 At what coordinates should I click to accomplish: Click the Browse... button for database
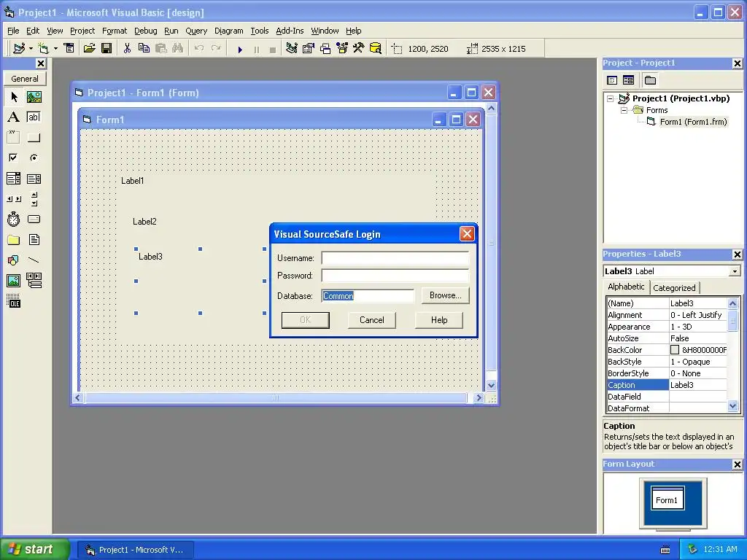446,295
